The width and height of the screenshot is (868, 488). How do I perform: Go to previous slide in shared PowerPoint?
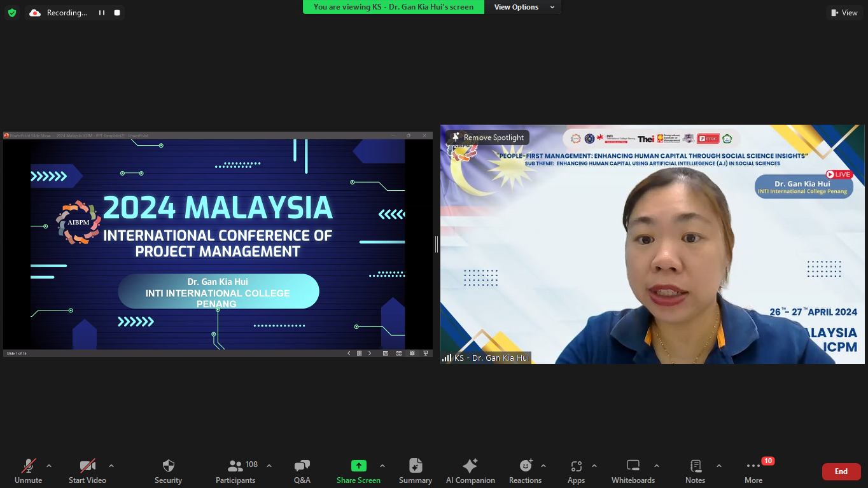coord(349,353)
